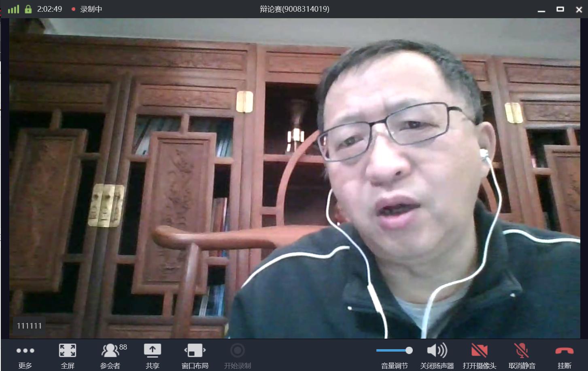Click the participant name label 111111
The height and width of the screenshot is (371, 588).
29,326
